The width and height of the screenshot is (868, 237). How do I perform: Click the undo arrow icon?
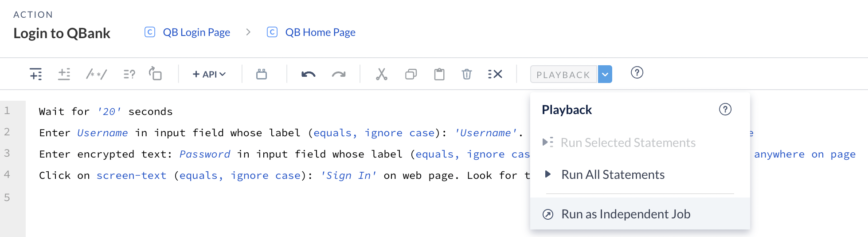click(x=308, y=74)
